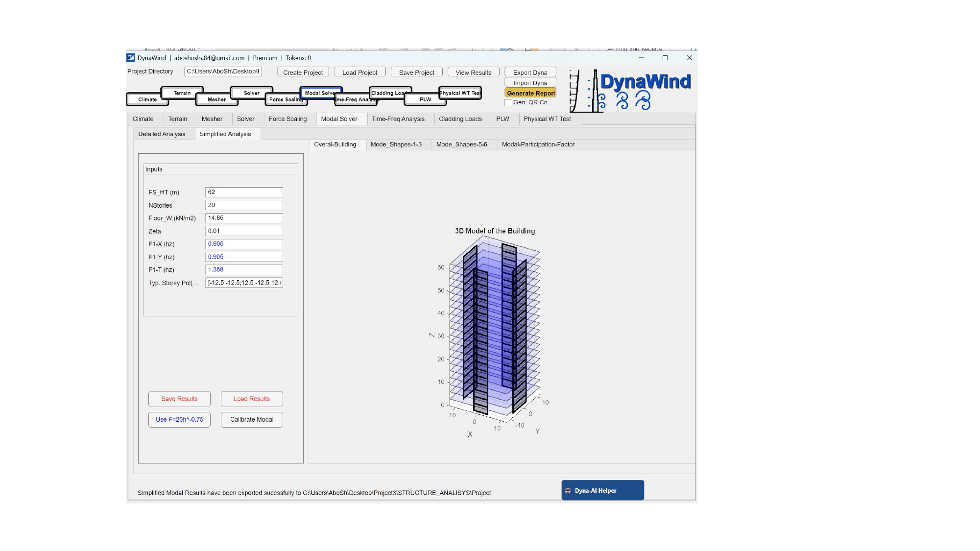This screenshot has height=551, width=980.
Task: Open the Detailed Analysis tab
Action: click(x=162, y=134)
